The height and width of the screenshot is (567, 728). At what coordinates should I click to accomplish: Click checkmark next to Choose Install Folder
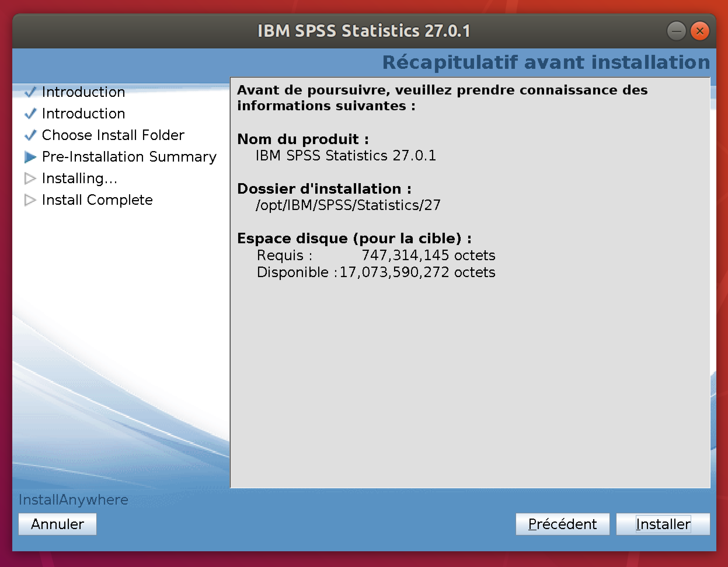coord(30,135)
